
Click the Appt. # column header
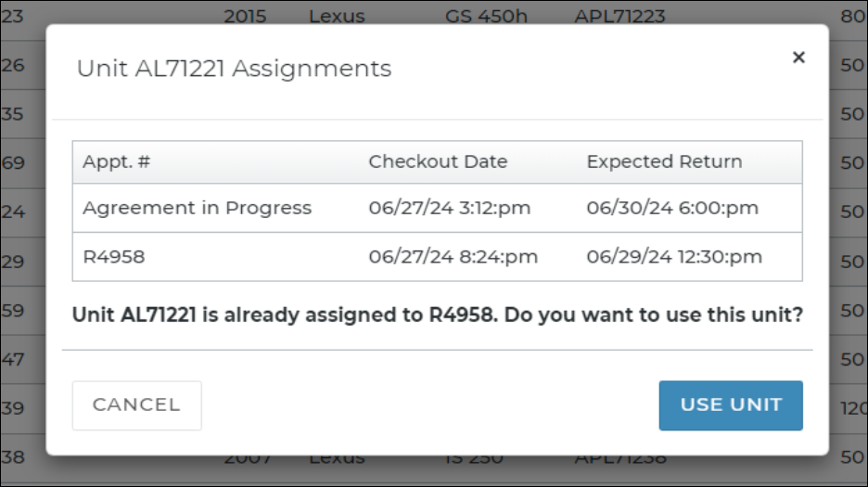click(x=117, y=161)
